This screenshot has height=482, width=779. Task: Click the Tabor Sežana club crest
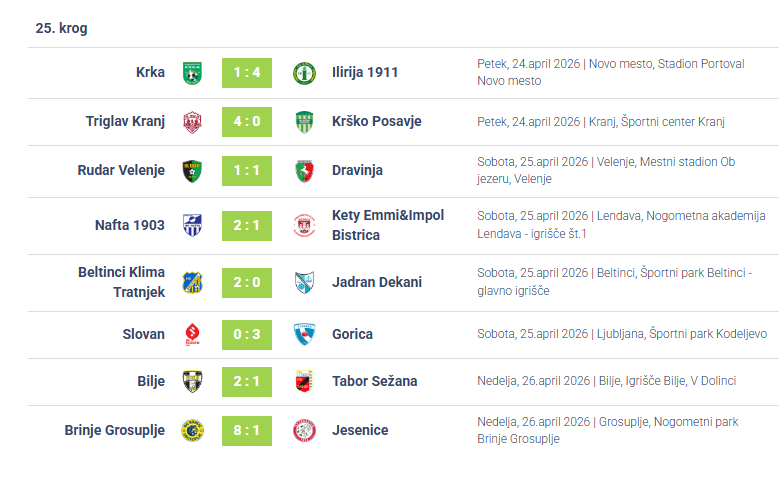304,381
